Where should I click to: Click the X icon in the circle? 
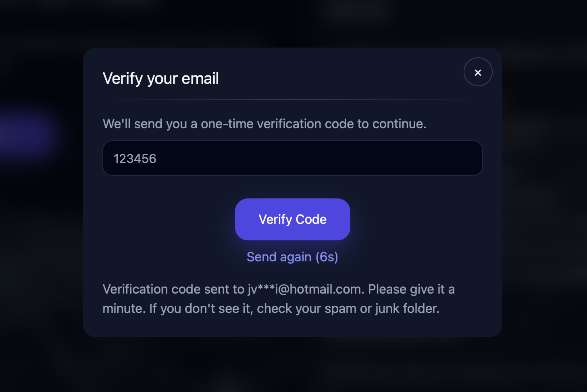(x=478, y=72)
